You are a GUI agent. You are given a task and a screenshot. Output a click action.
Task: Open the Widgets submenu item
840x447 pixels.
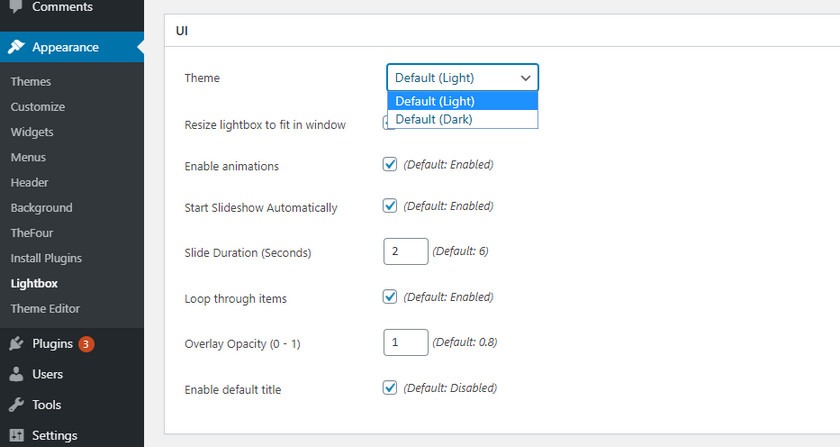click(x=32, y=132)
